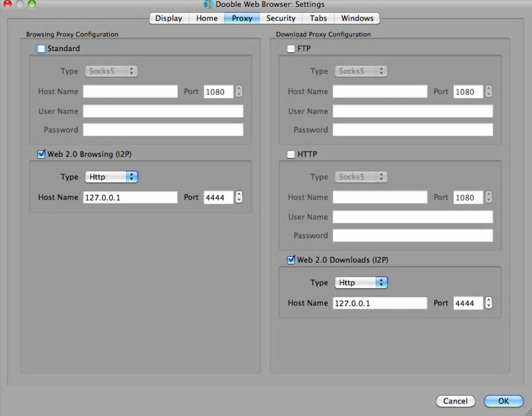The height and width of the screenshot is (416, 532).
Task: Click Standard proxy User Name field
Action: tap(163, 111)
